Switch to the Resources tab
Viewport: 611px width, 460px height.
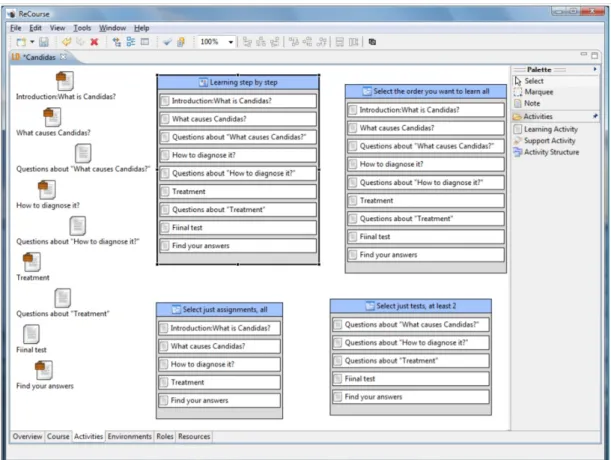pos(194,437)
